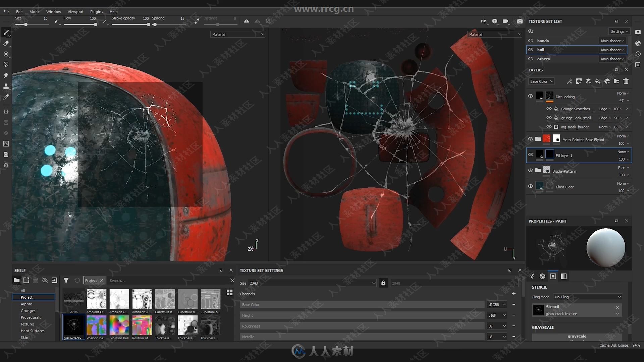Select Procedurals category in Shelf
This screenshot has height=362, width=644.
[x=31, y=317]
